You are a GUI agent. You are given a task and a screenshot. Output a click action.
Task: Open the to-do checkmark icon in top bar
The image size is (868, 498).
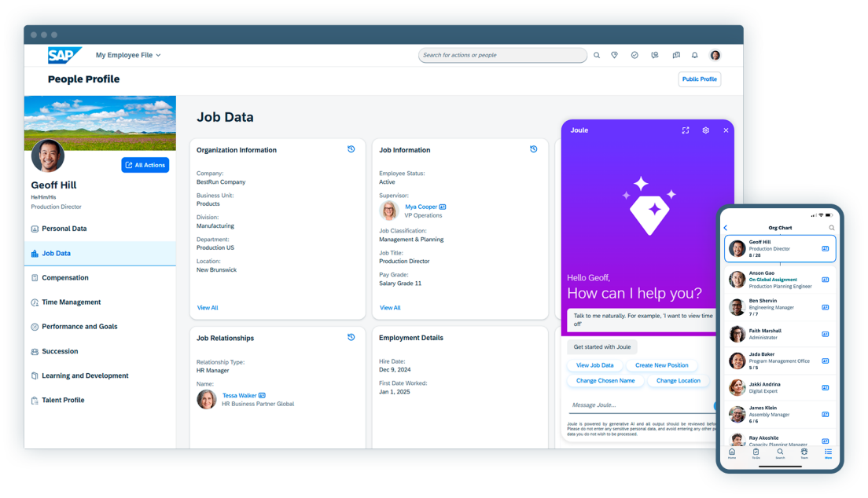point(634,55)
